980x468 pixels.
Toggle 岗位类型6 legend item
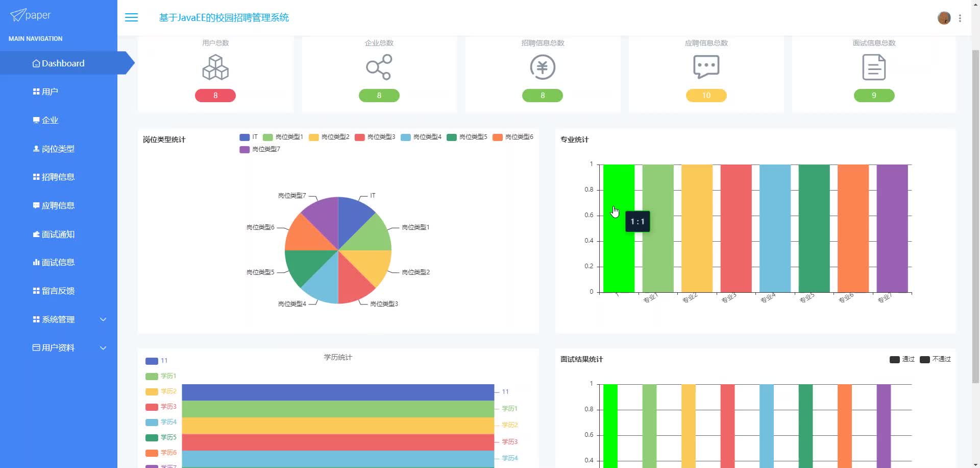(512, 137)
